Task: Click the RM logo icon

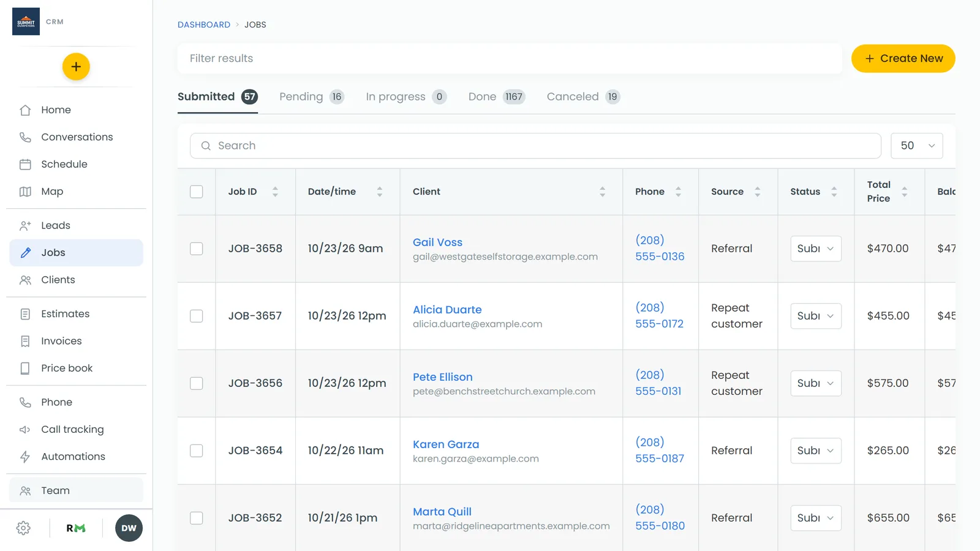Action: [x=76, y=528]
